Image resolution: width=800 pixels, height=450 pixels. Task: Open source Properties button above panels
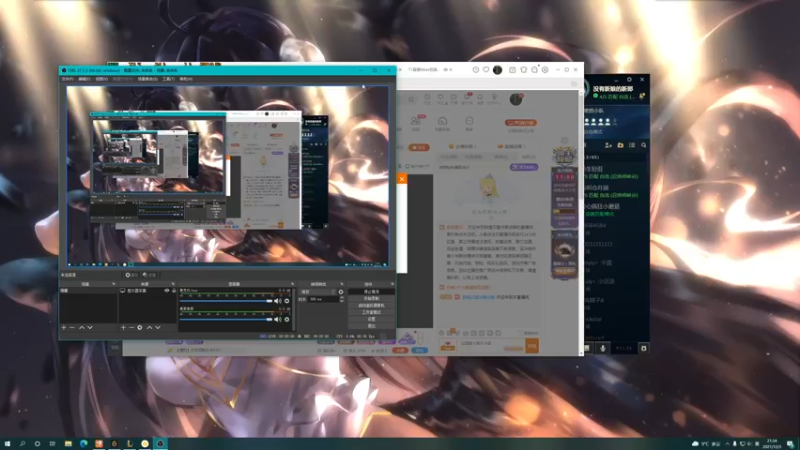click(132, 274)
